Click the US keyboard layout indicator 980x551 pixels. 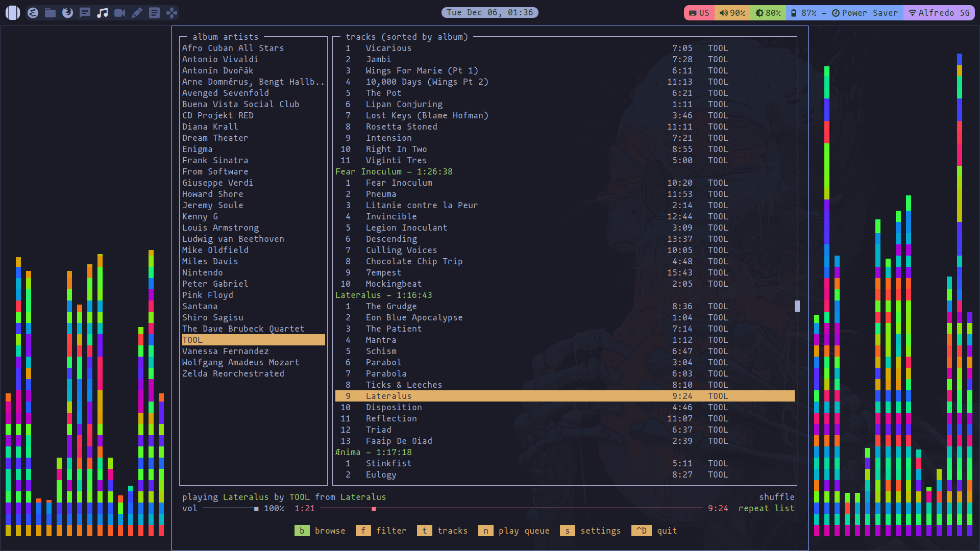(699, 13)
